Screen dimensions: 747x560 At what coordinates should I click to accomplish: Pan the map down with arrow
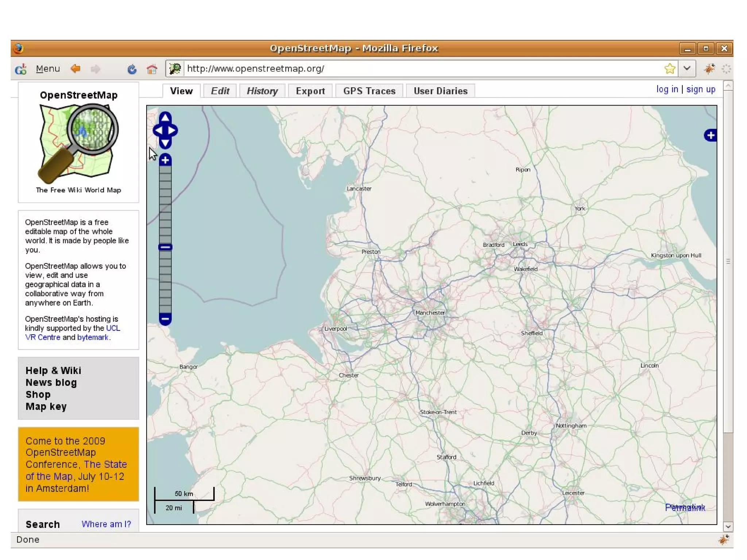pos(165,143)
